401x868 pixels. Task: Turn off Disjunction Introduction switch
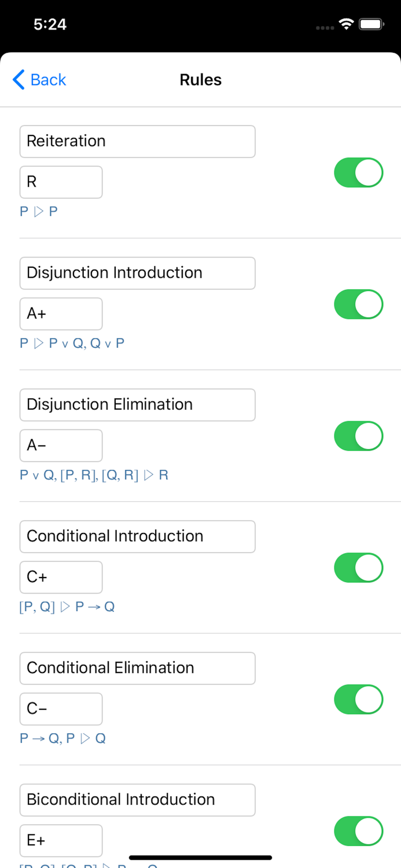358,304
